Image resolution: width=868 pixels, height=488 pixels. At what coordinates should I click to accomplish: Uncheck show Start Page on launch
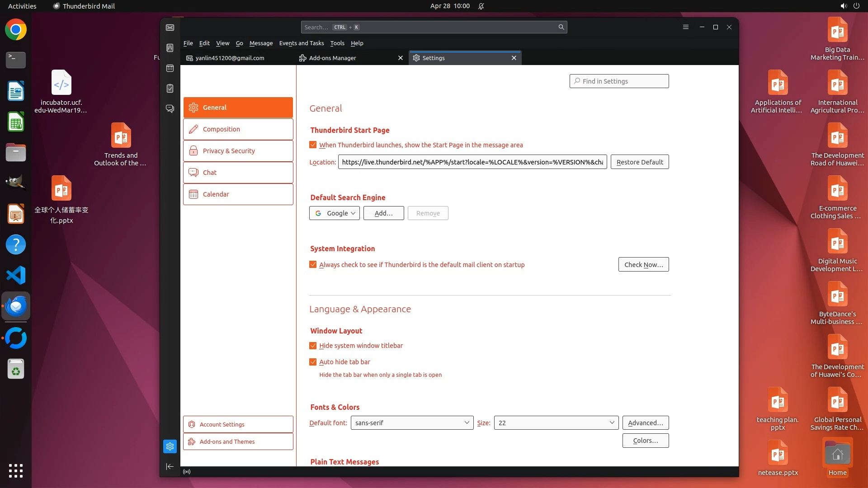click(313, 145)
